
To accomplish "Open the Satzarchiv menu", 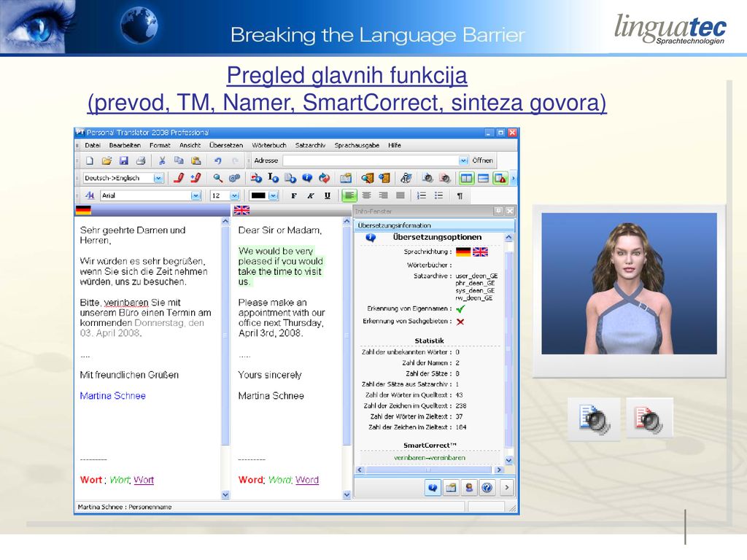I will click(x=310, y=145).
